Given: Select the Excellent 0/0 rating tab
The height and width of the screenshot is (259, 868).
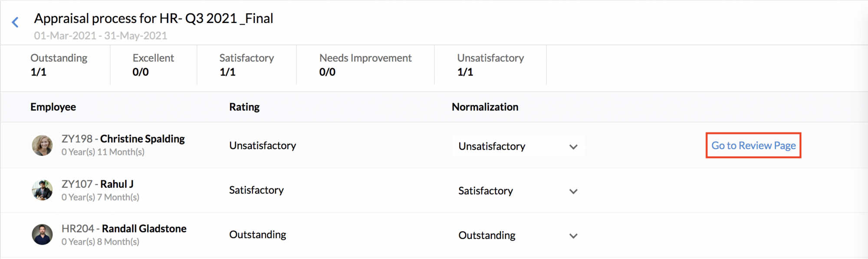Looking at the screenshot, I should [x=154, y=65].
